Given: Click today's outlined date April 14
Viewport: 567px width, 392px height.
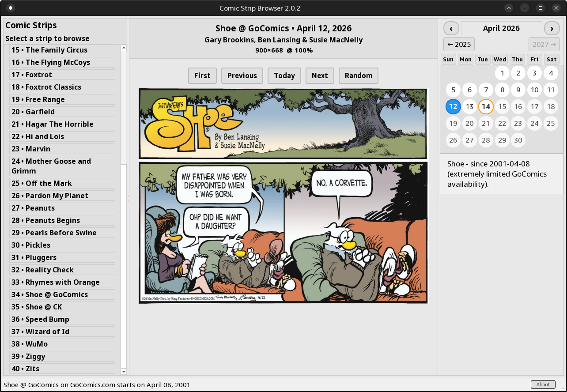Looking at the screenshot, I should pyautogui.click(x=486, y=106).
